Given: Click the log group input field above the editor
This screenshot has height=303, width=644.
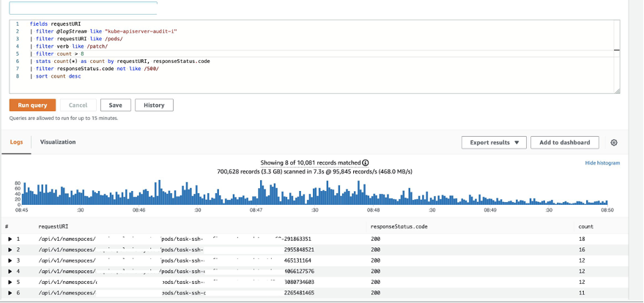Looking at the screenshot, I should click(x=84, y=8).
